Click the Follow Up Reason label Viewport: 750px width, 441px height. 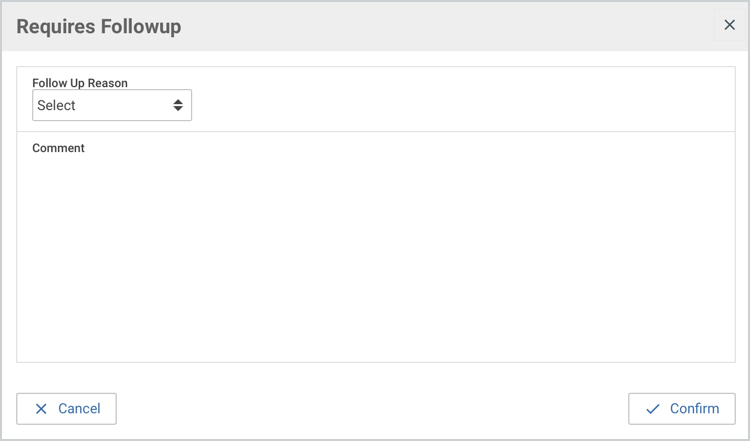pos(80,82)
